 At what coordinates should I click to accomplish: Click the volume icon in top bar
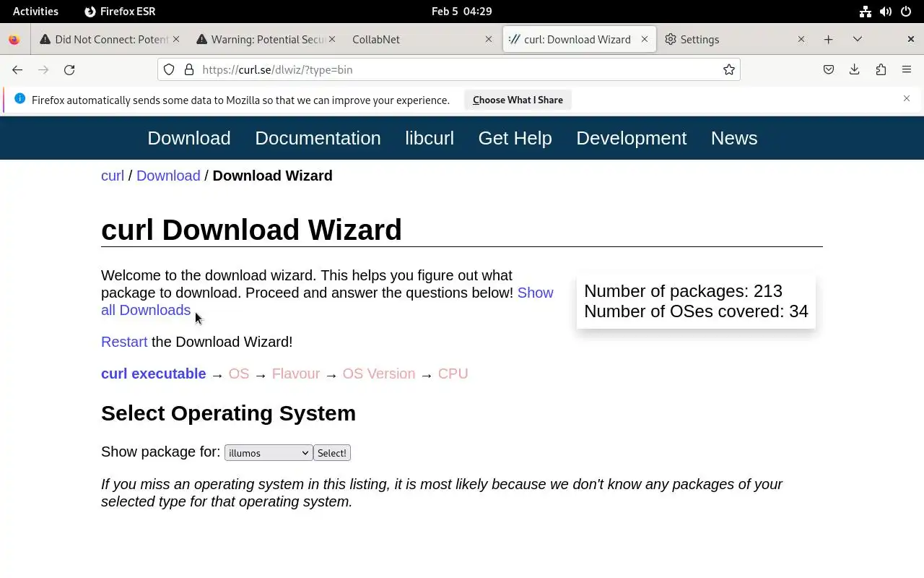pyautogui.click(x=886, y=11)
